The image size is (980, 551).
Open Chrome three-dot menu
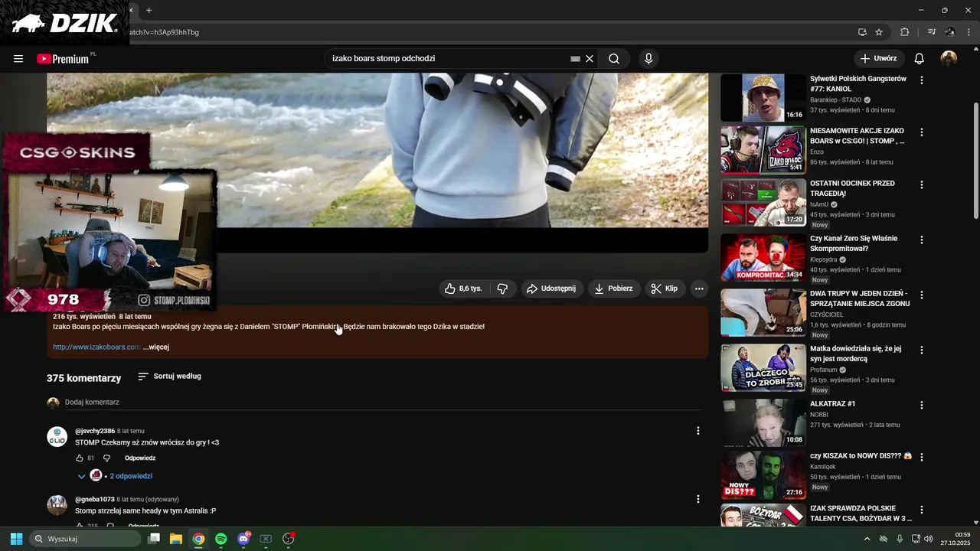coord(969,32)
